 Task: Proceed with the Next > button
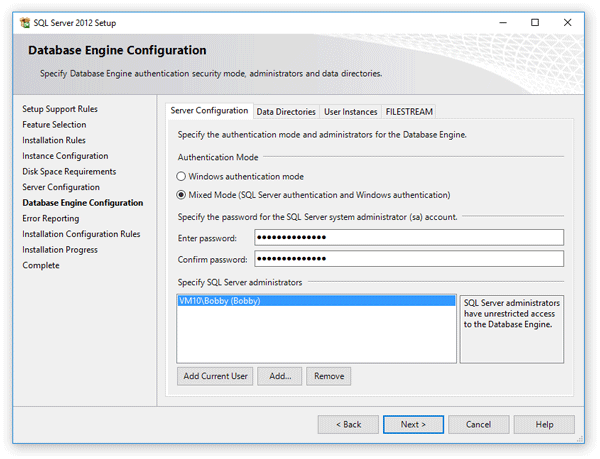[x=413, y=425]
